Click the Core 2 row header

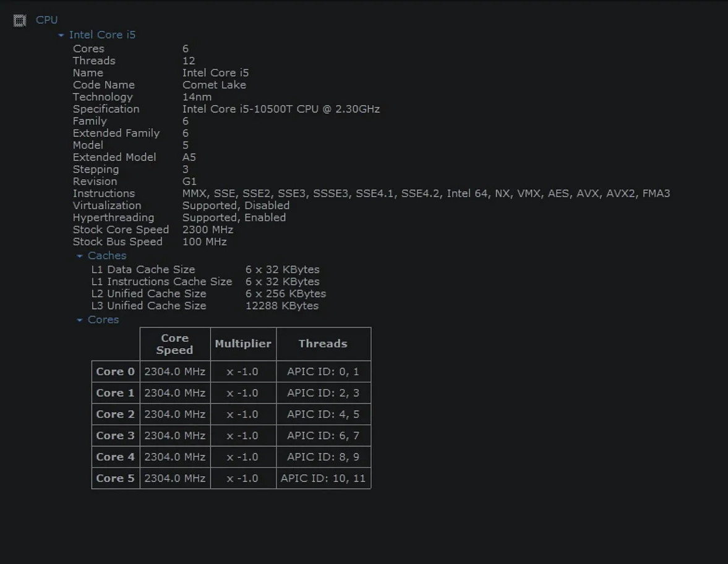pos(116,414)
